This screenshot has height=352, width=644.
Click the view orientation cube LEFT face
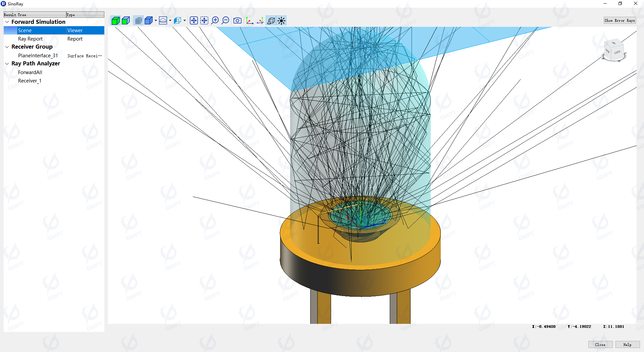(x=617, y=53)
